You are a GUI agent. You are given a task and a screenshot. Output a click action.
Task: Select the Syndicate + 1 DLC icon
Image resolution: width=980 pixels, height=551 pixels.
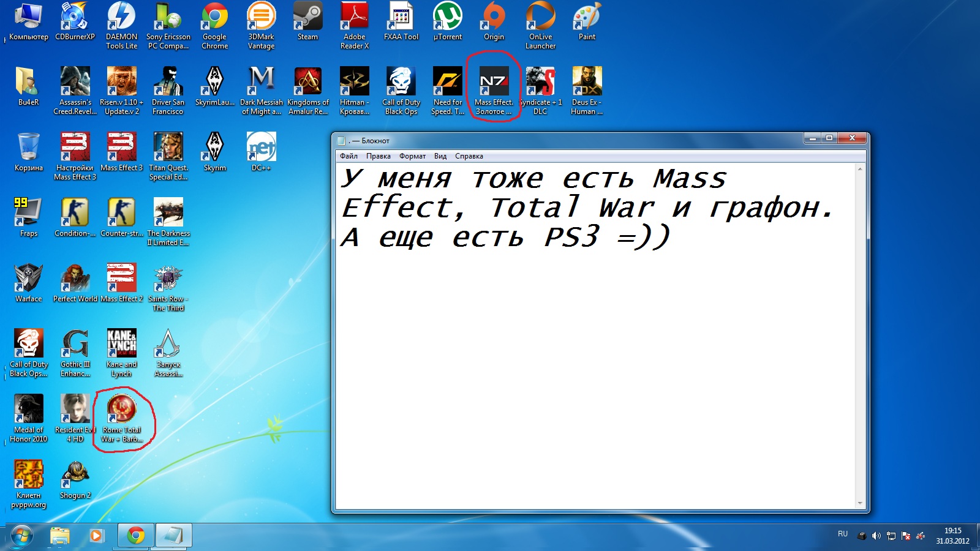[x=540, y=91]
